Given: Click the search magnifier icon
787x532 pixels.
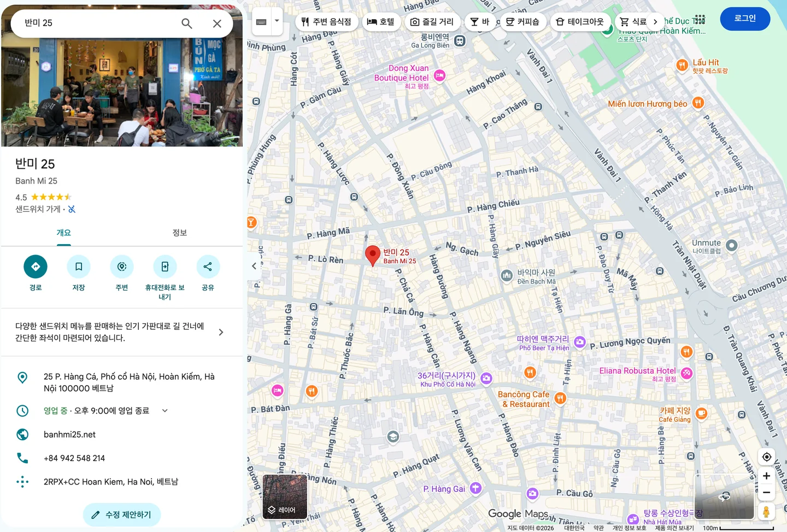Looking at the screenshot, I should click(x=187, y=23).
